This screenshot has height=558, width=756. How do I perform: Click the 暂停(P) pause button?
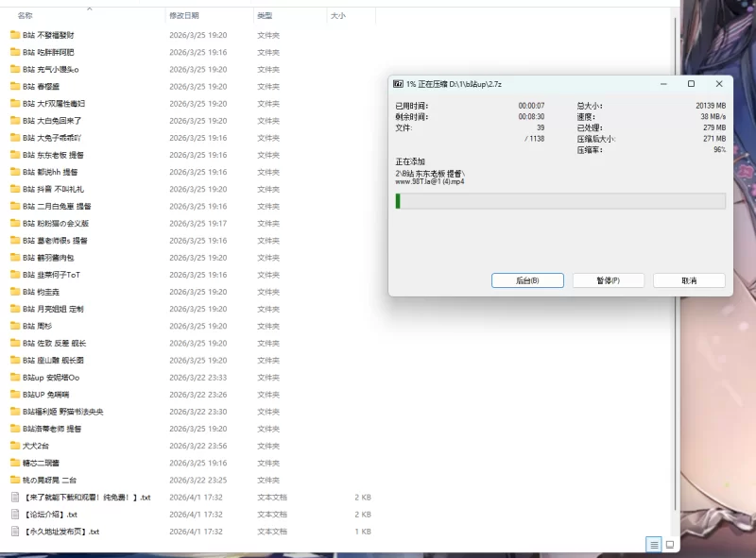608,280
